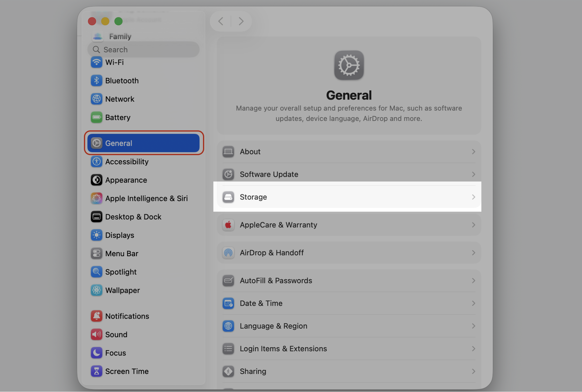This screenshot has height=392, width=582.
Task: Open the Displays sun icon
Action: click(96, 235)
